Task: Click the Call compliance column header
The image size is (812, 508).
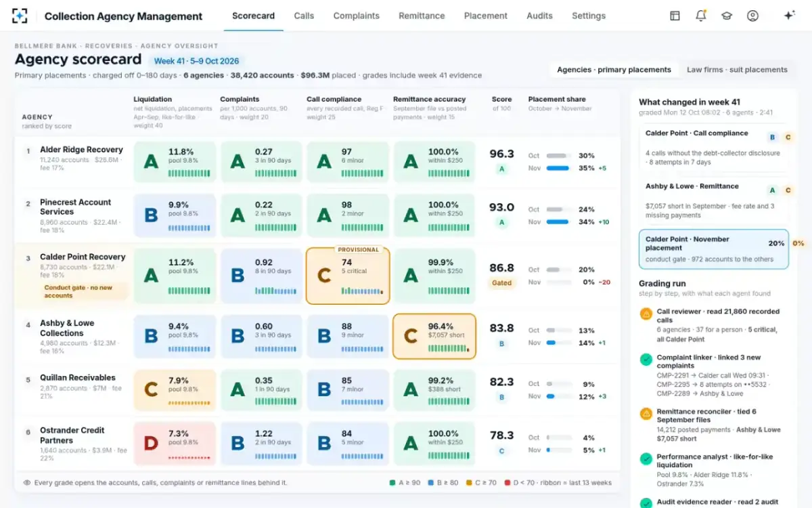Action: tap(334, 99)
